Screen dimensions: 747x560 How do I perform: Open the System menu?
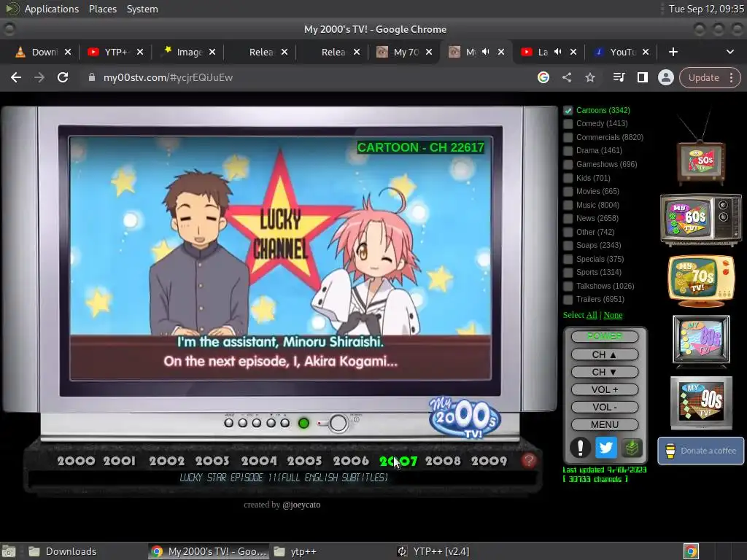click(142, 9)
